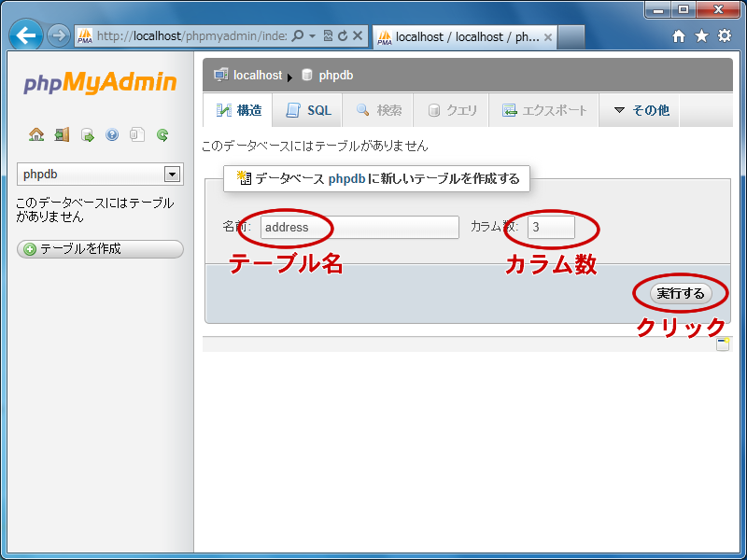Open the query window icon in the sidebar
This screenshot has width=747, height=560.
[x=87, y=135]
